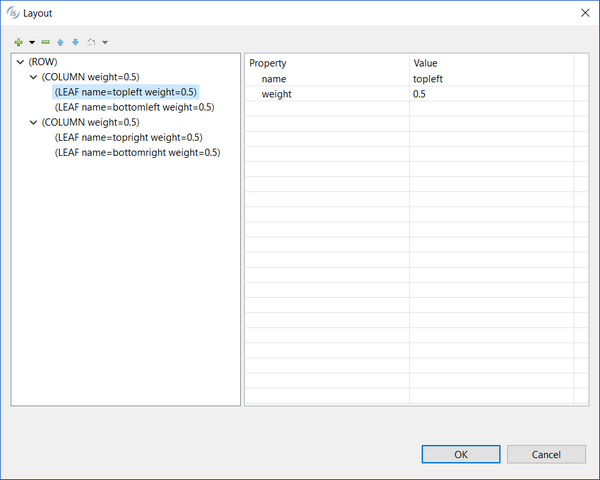
Task: Open the add-item dropdown arrow
Action: [x=32, y=42]
